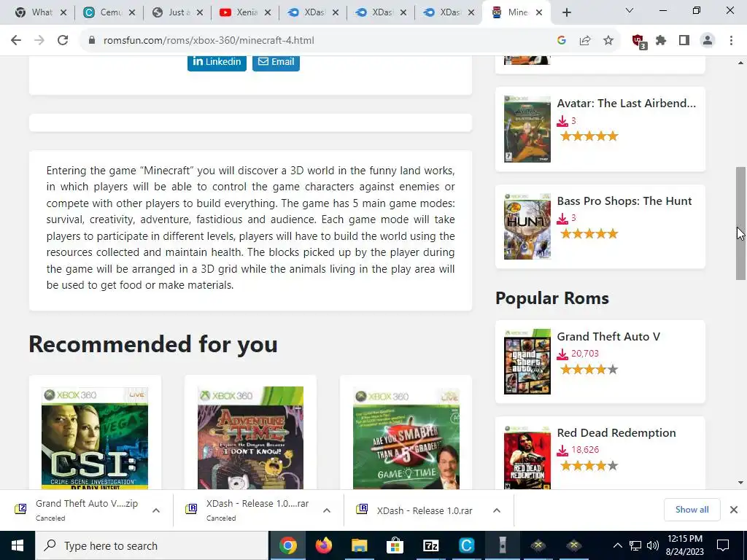Click the CSI recommended game cover
747x560 pixels.
coord(95,438)
